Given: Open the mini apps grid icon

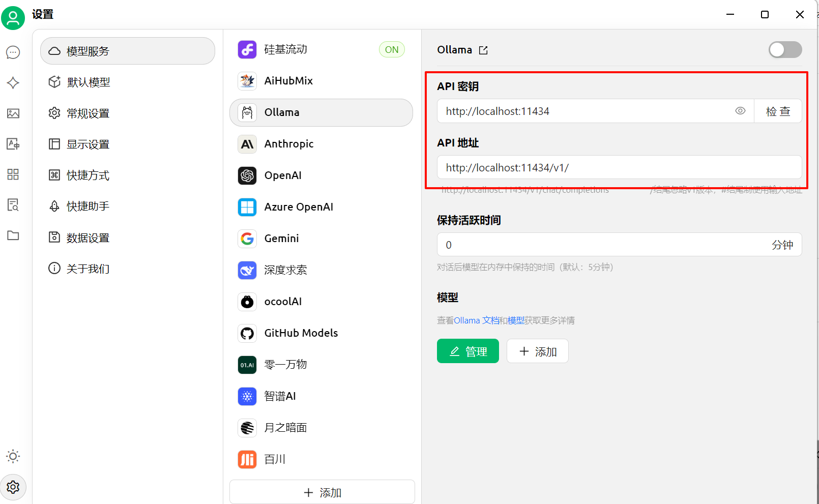Looking at the screenshot, I should (13, 174).
